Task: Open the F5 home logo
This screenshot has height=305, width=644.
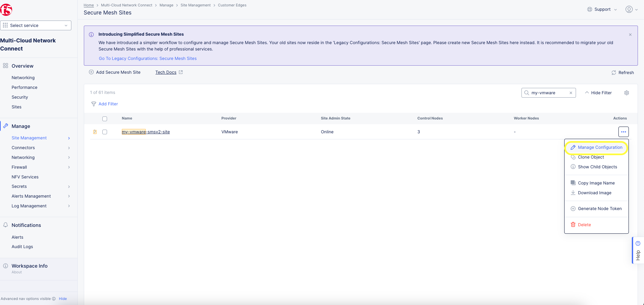Action: (7, 10)
